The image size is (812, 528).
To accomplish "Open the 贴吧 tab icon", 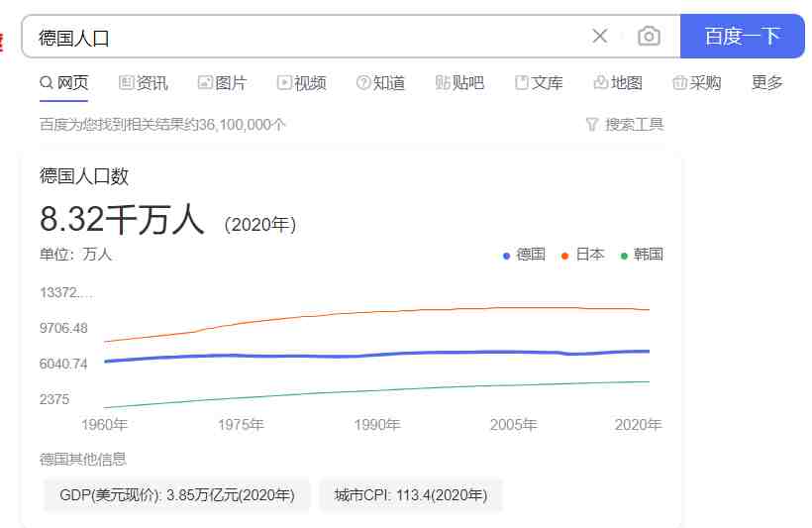I will 443,82.
